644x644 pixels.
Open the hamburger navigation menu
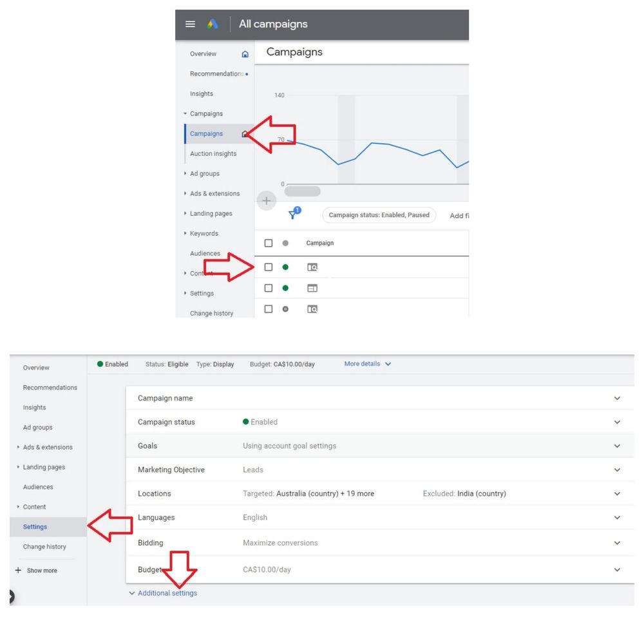point(190,24)
